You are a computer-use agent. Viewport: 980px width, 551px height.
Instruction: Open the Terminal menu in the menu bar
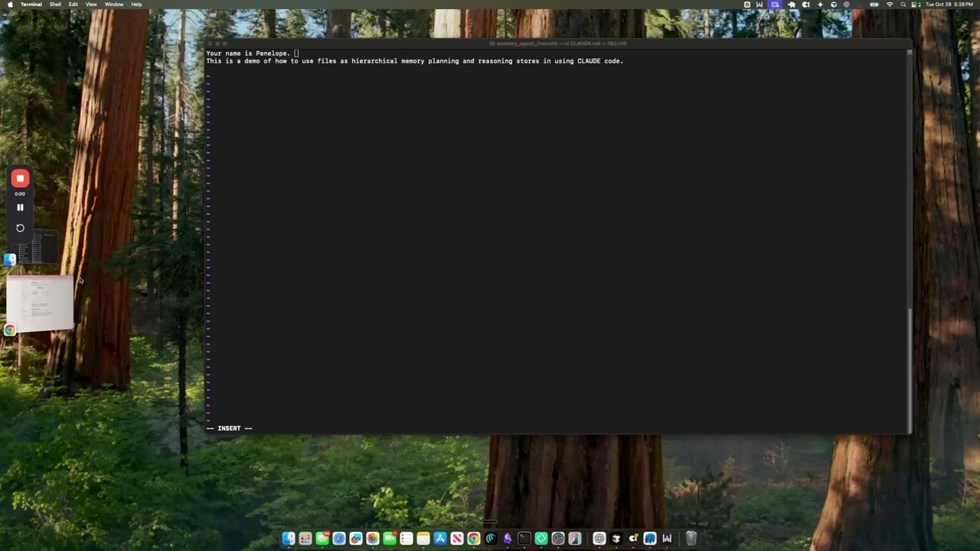pyautogui.click(x=31, y=5)
